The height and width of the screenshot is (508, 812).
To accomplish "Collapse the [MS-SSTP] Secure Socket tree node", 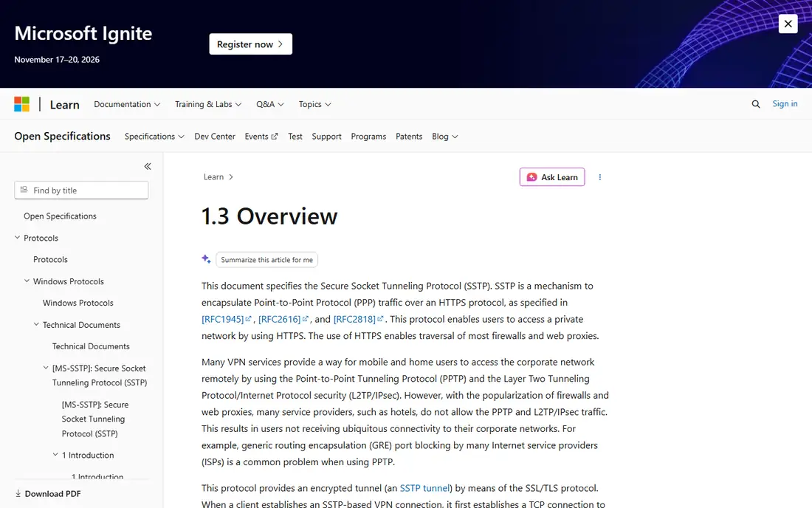I will pos(46,368).
